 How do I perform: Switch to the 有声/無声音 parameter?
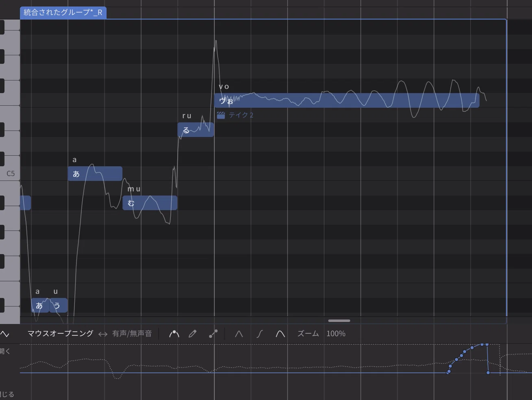132,334
